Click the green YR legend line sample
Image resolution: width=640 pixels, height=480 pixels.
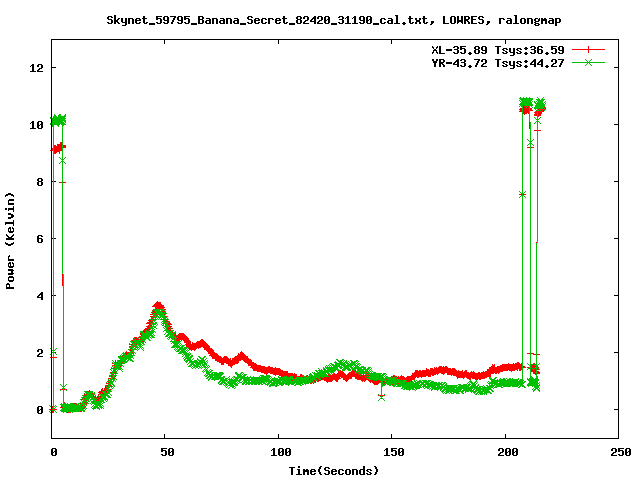point(588,62)
